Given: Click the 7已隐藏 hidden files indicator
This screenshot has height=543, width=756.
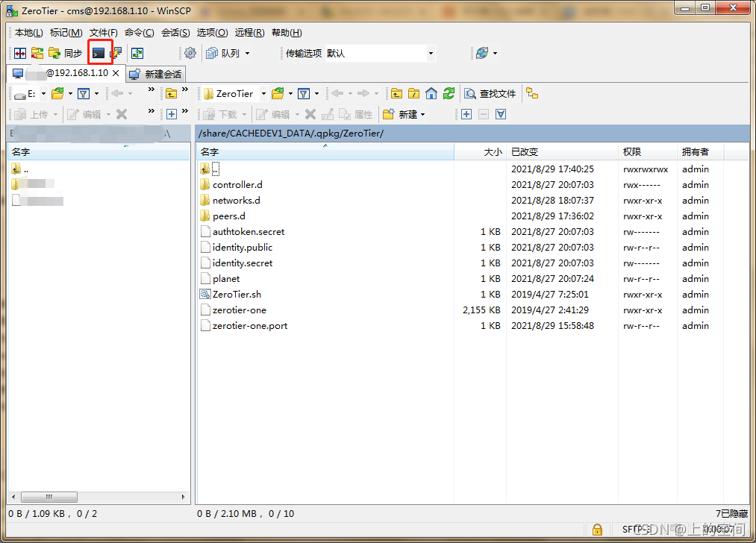Looking at the screenshot, I should tap(731, 514).
